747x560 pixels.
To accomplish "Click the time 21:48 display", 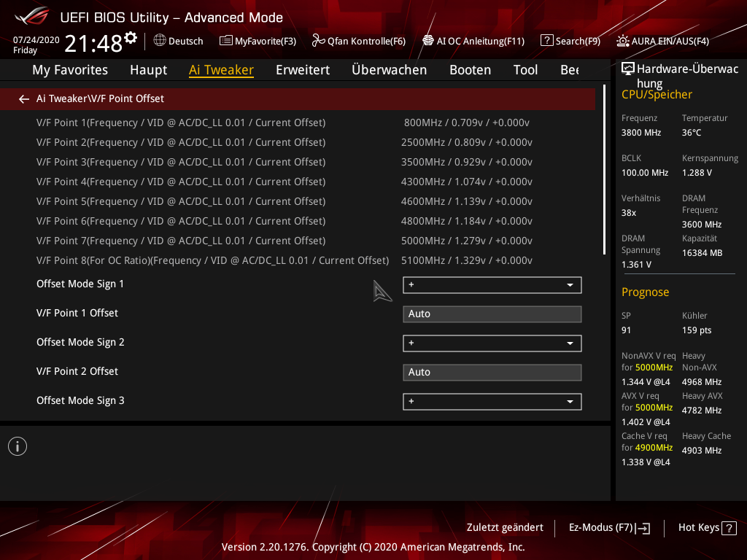I will [93, 44].
